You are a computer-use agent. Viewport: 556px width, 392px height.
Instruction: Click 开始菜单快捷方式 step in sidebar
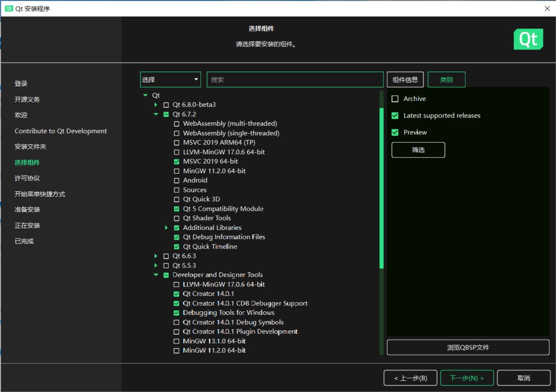click(40, 194)
